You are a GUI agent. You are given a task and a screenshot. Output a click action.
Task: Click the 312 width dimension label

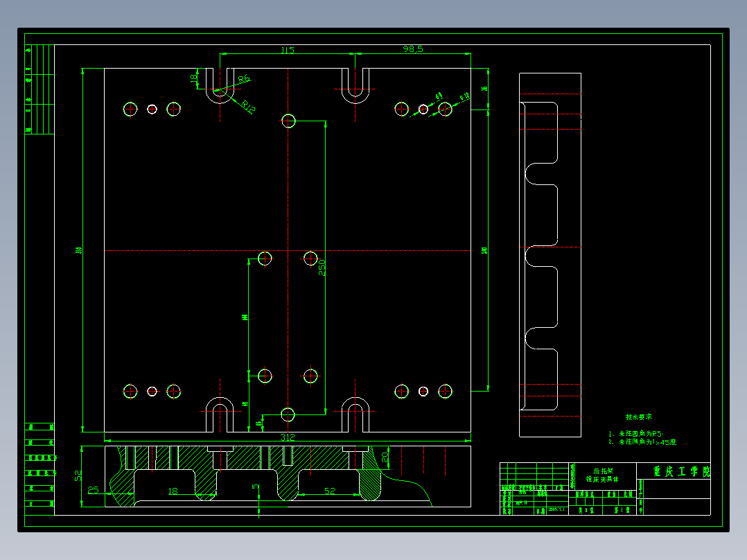[x=288, y=437]
